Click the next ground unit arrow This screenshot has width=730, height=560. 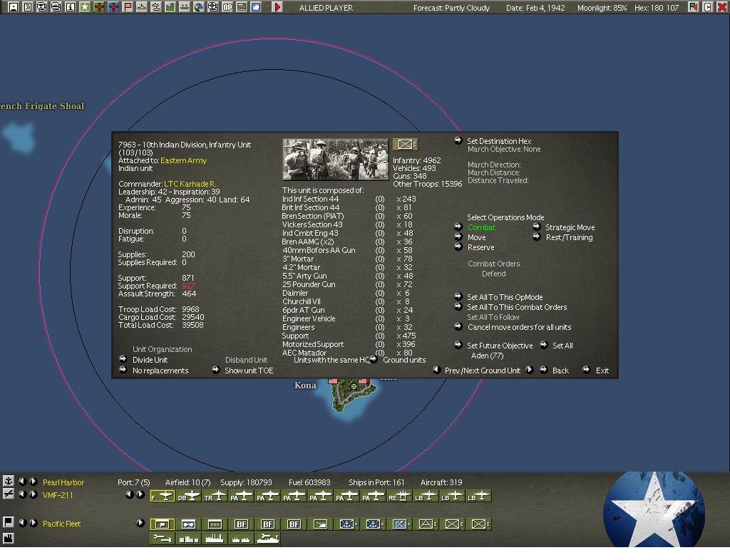click(x=530, y=370)
